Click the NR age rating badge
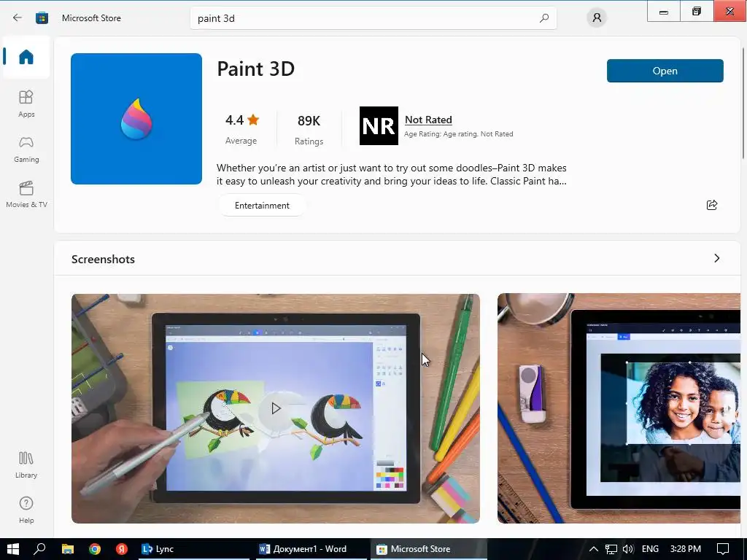The image size is (747, 560). click(x=379, y=125)
